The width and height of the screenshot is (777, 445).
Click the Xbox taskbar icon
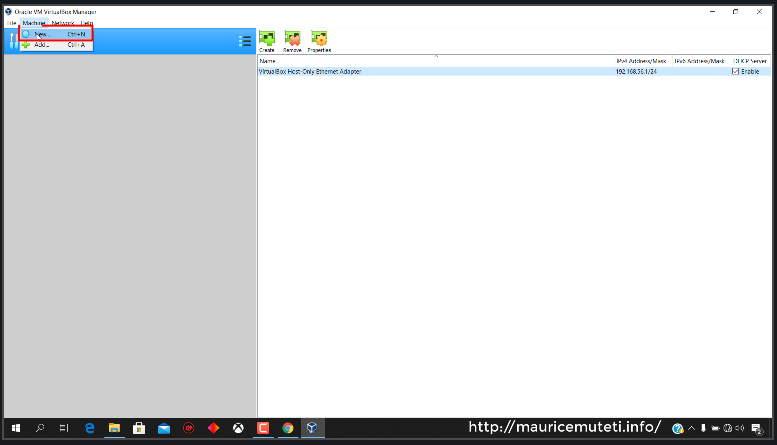point(238,428)
